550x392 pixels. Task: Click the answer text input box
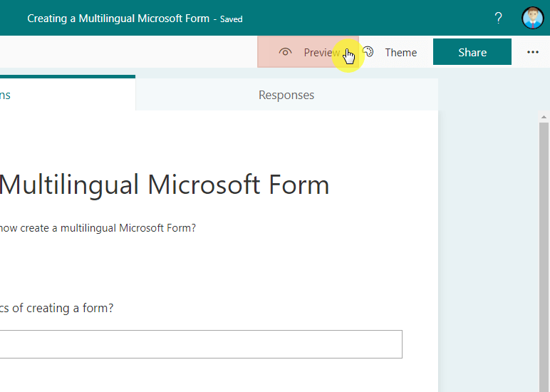201,344
